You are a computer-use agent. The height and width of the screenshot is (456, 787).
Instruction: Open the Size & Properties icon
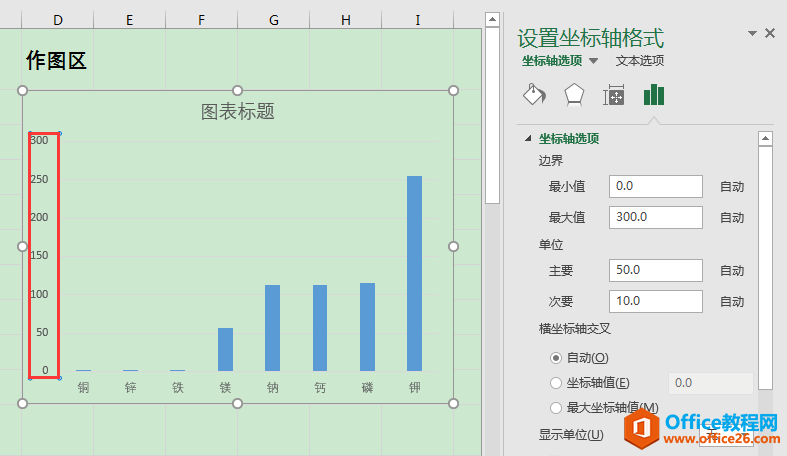tap(613, 96)
